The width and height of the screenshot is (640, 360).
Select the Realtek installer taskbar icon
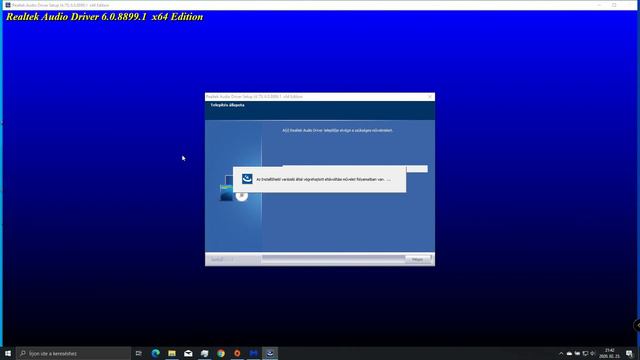(270, 353)
